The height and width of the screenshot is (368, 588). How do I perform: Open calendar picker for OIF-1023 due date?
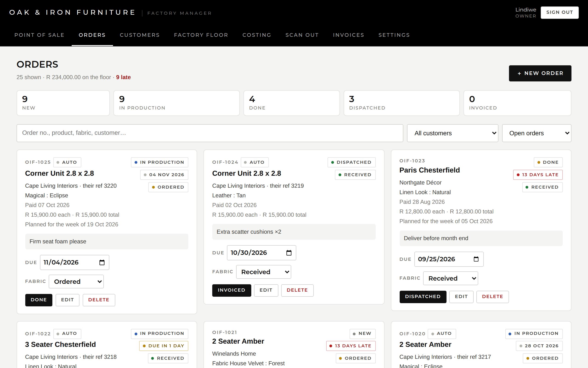point(476,259)
